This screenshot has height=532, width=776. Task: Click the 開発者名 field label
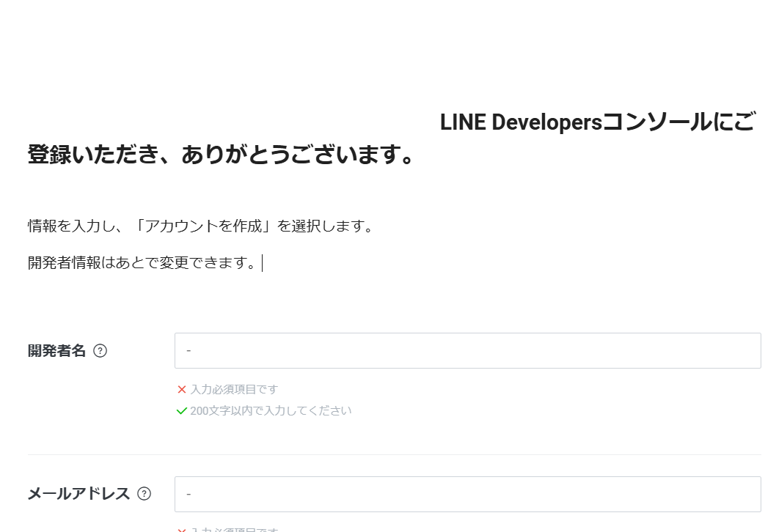click(x=57, y=351)
